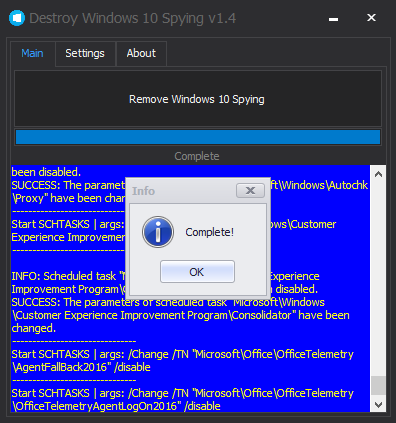Close the Destroy Windows 10 Spying window

[x=371, y=18]
